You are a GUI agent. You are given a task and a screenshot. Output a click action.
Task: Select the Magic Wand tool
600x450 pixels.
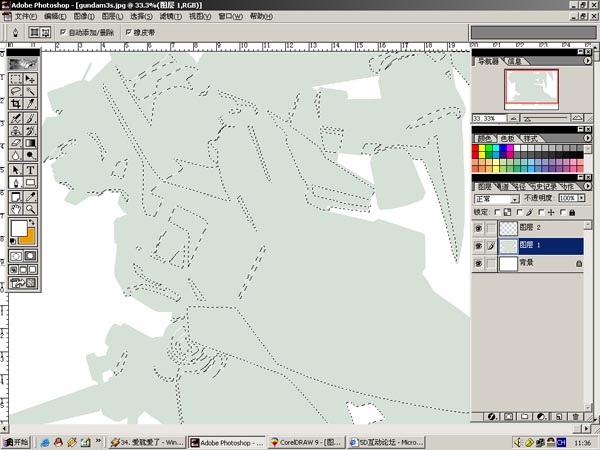pyautogui.click(x=30, y=91)
